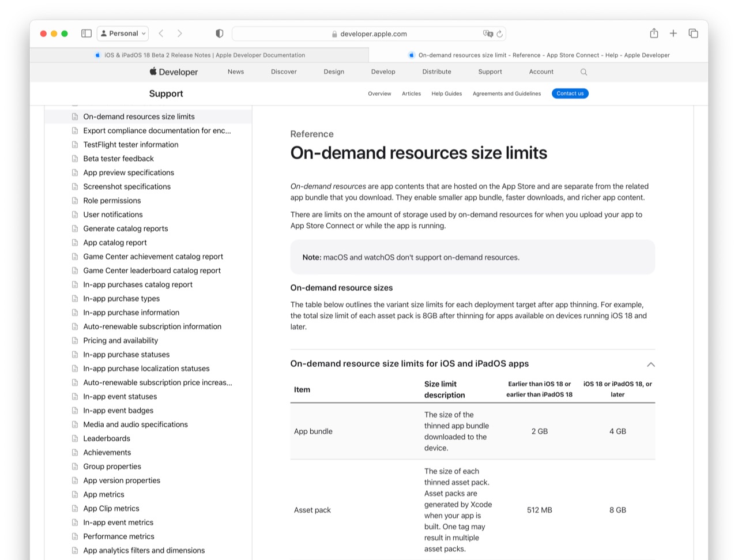Click document icon beside App Clip metrics
The width and height of the screenshot is (738, 560).
74,508
